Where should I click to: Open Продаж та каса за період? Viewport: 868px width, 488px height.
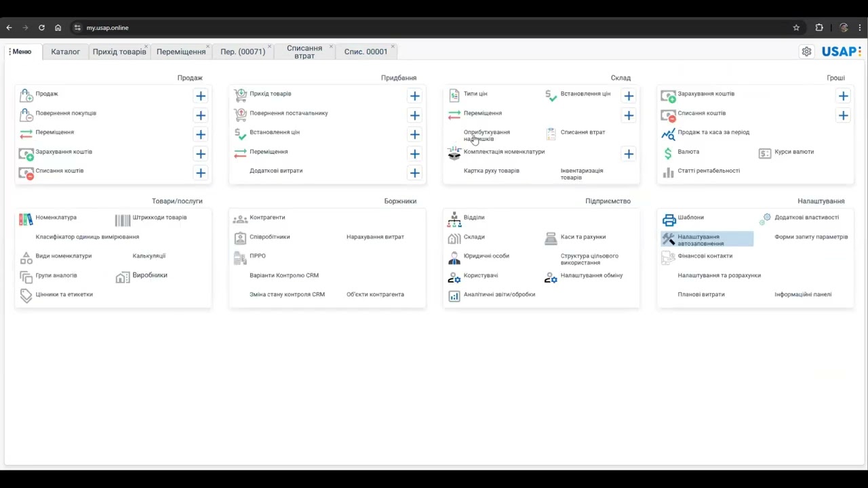click(x=713, y=132)
